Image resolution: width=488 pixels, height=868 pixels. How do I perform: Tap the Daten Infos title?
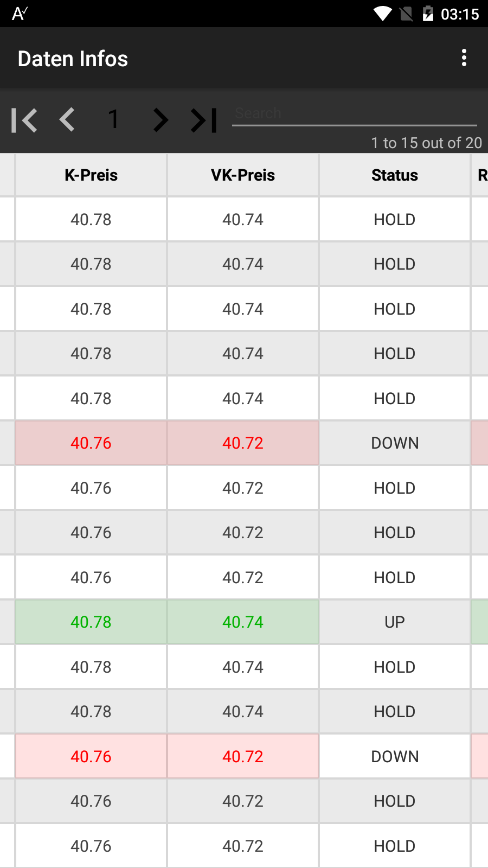73,59
